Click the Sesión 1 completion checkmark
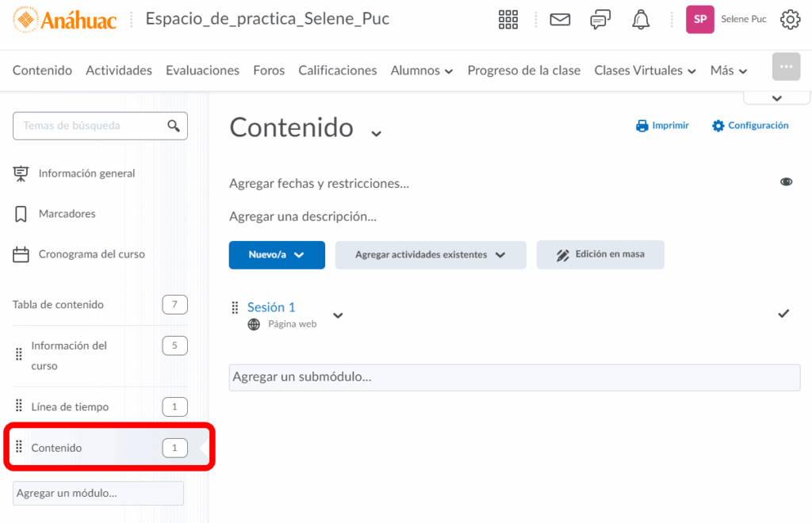The height and width of the screenshot is (523, 812). click(783, 314)
